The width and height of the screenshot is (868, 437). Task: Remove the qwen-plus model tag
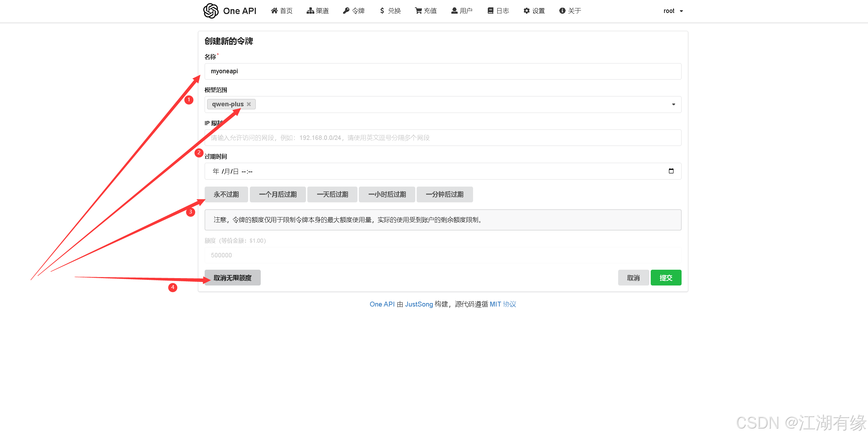249,104
